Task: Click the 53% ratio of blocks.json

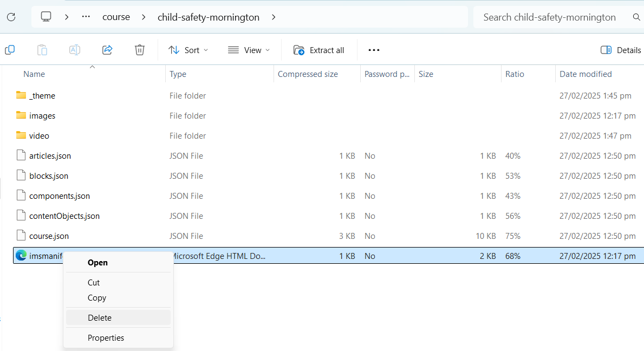Action: [x=513, y=176]
